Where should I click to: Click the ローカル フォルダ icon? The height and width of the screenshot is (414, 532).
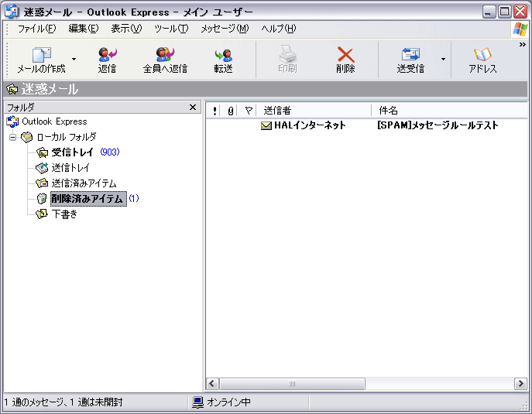tap(27, 137)
